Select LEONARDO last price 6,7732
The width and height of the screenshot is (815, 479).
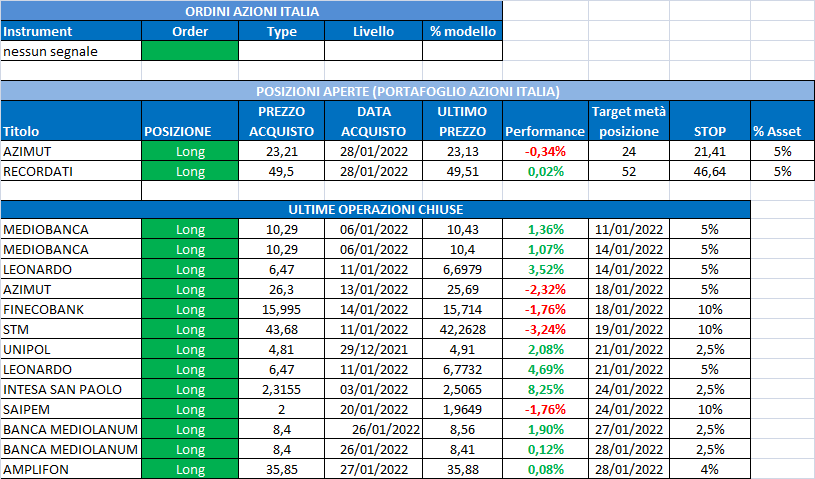tap(462, 369)
